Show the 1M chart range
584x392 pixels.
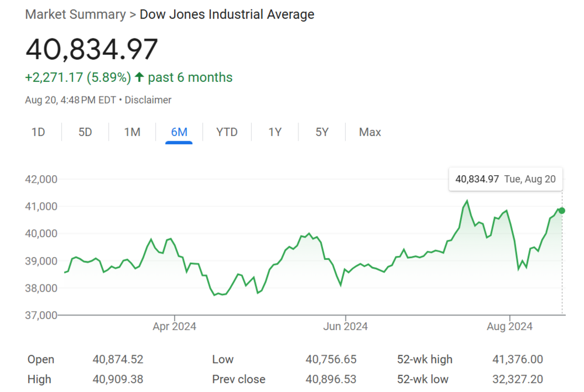(x=132, y=132)
